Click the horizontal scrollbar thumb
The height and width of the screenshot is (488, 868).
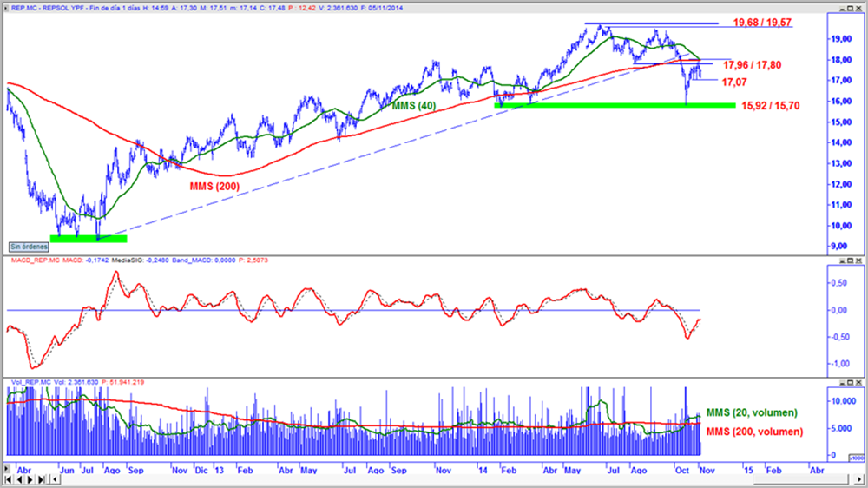pyautogui.click(x=801, y=479)
